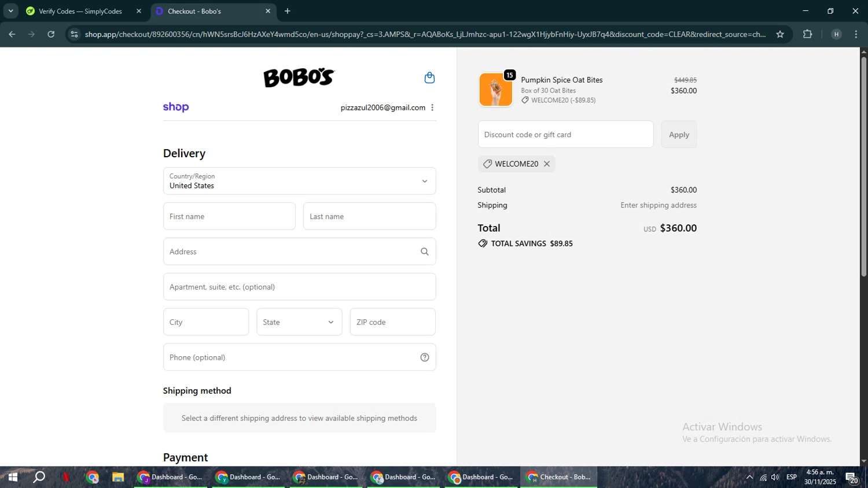Open account options menu beside email
The image size is (868, 488).
432,108
